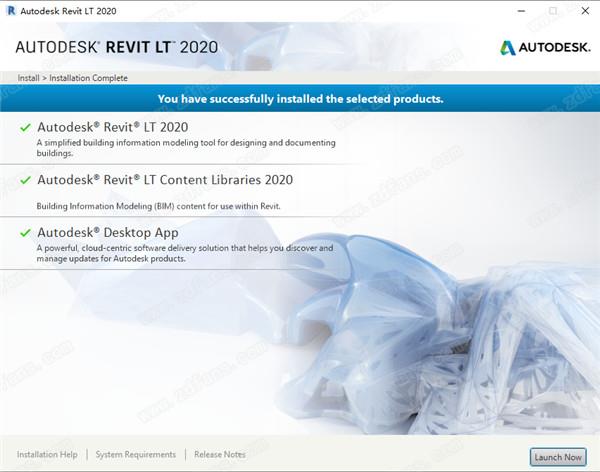
Task: Click the green checkmark beside Revit LT 2020
Action: 25,127
